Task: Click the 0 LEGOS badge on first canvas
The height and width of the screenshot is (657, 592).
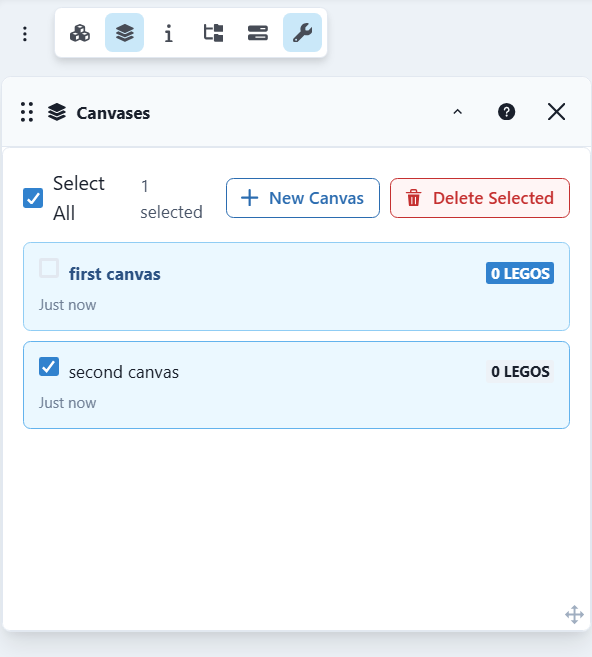Action: [520, 273]
